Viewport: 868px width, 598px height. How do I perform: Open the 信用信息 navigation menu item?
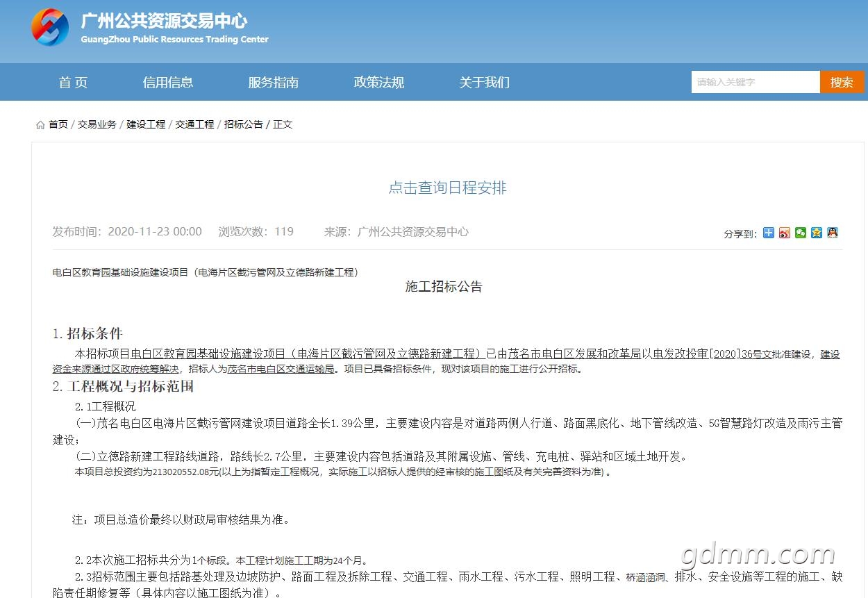click(168, 83)
